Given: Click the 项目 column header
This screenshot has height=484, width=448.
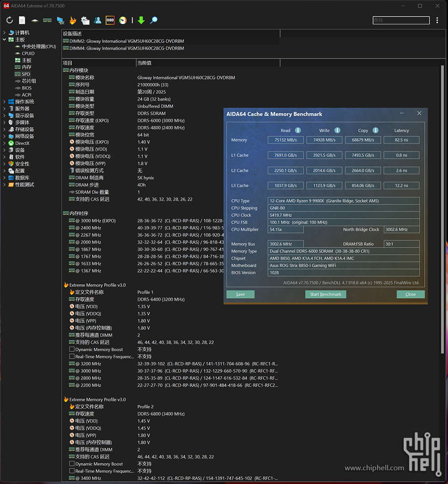Looking at the screenshot, I should (99, 63).
